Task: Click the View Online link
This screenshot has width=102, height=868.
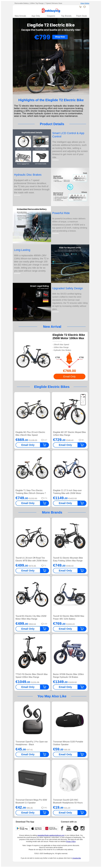Action: click(85, 3)
